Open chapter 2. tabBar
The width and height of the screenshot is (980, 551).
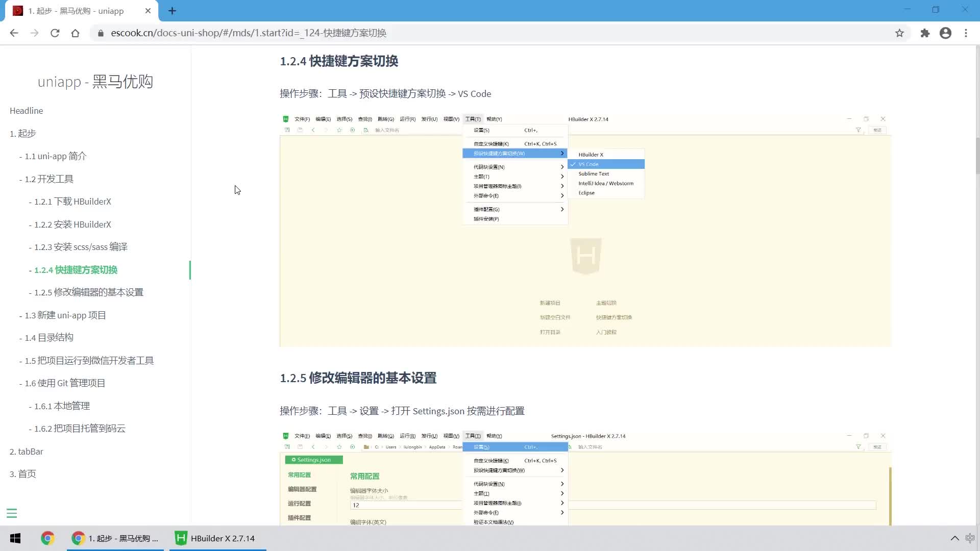tap(27, 452)
